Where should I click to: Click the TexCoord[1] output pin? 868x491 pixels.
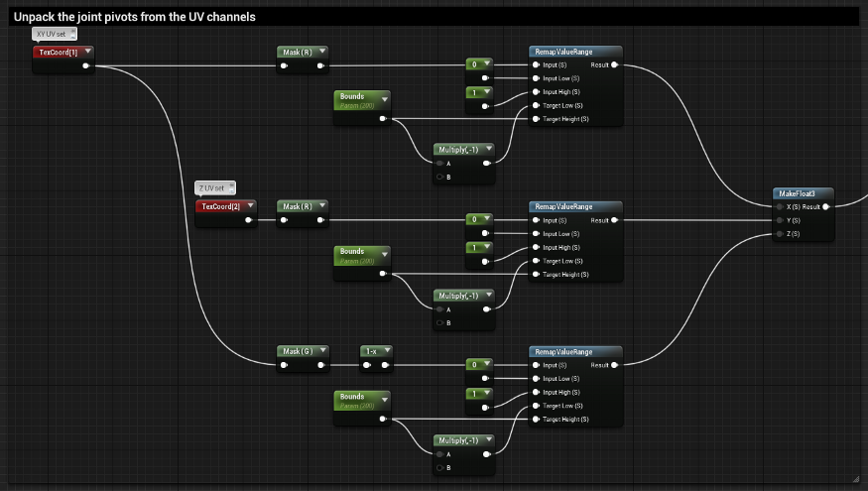pos(85,65)
